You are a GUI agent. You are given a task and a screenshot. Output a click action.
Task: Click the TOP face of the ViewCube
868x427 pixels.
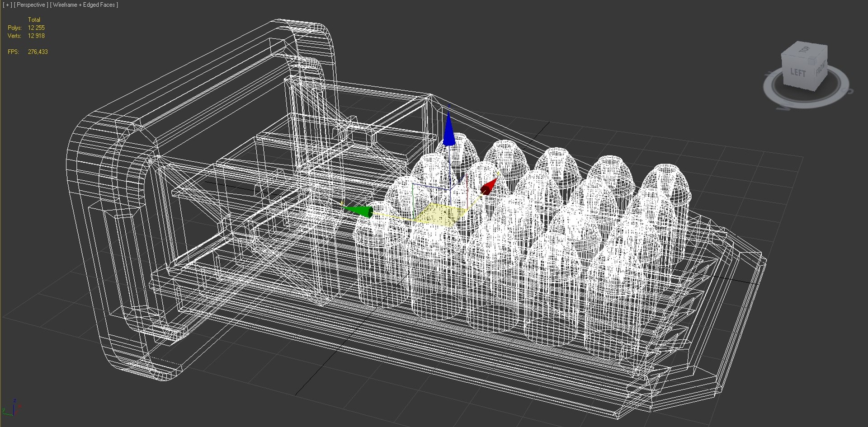[805, 49]
